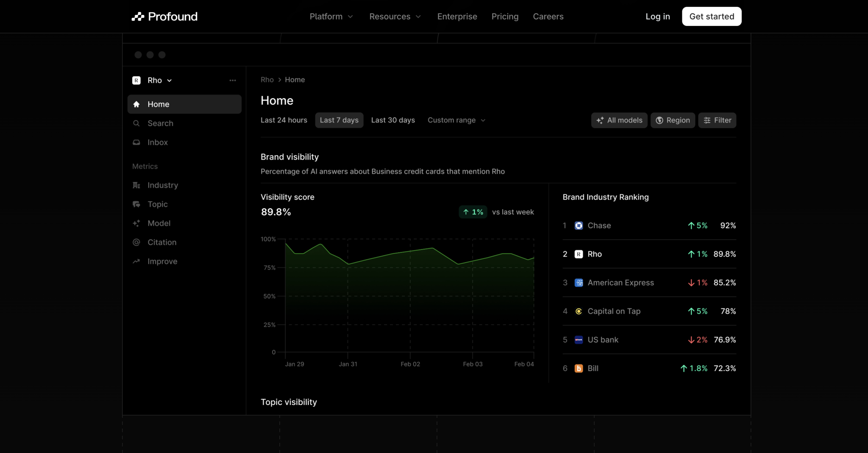Click the 89.8% visibility score value
868x453 pixels.
(276, 212)
